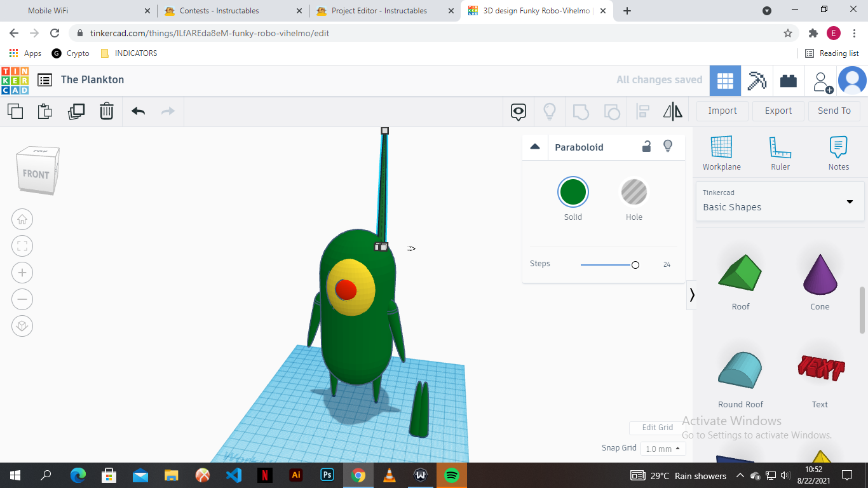Click the red pupil on the model's eye

[x=346, y=290]
